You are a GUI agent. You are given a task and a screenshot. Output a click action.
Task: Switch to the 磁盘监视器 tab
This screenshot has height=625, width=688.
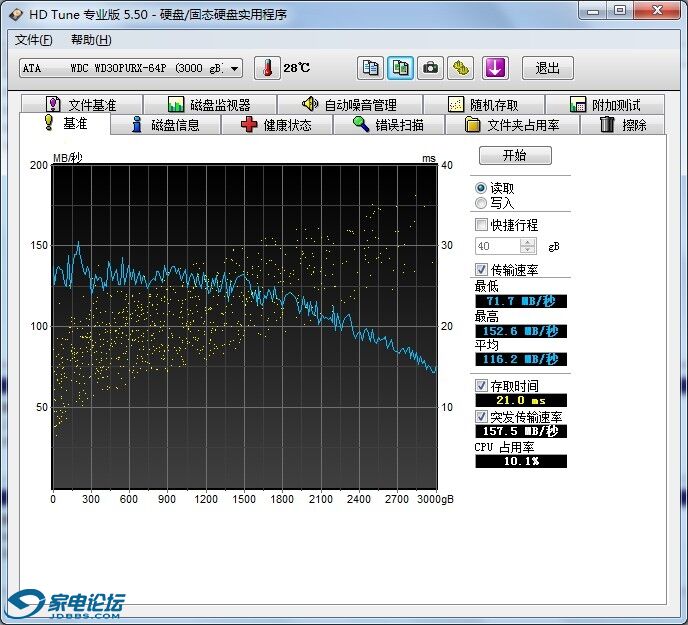coord(210,104)
